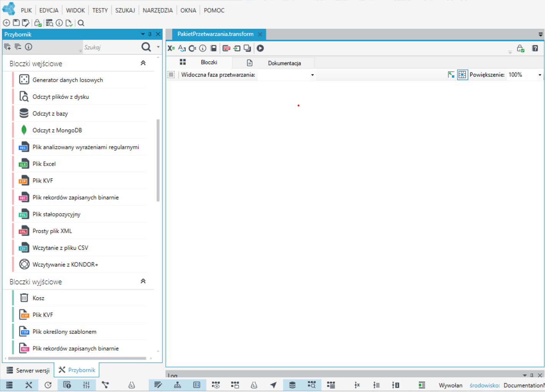Toggle the phase visibility checkbox

171,75
